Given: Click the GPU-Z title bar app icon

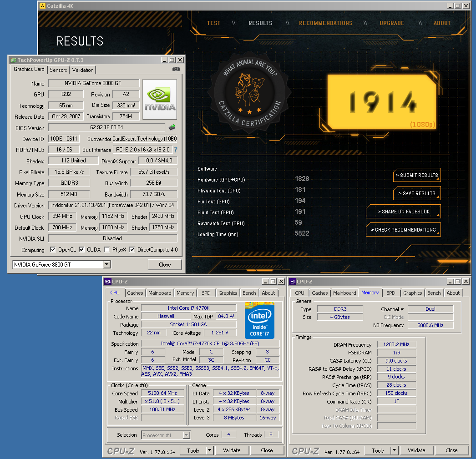Looking at the screenshot, I should coord(13,60).
